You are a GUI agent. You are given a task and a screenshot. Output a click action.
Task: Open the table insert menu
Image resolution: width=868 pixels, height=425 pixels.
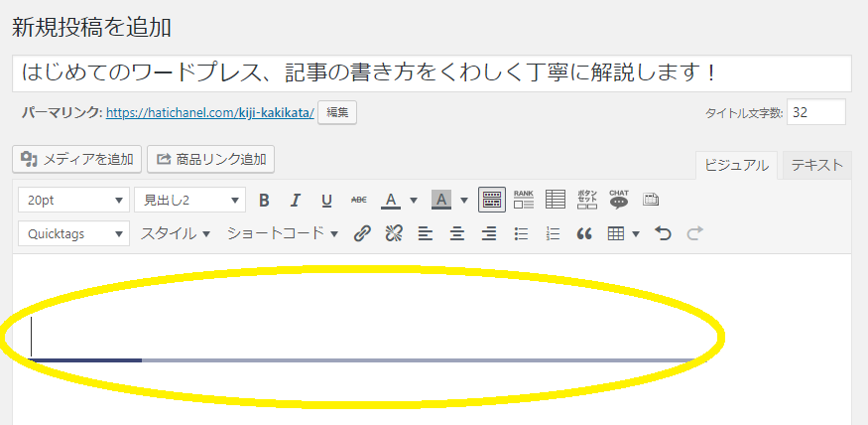(x=623, y=233)
